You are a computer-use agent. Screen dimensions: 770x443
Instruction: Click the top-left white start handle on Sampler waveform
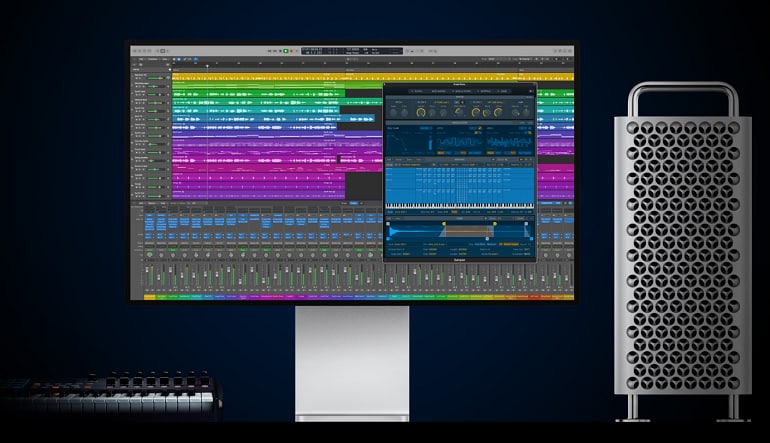click(388, 224)
